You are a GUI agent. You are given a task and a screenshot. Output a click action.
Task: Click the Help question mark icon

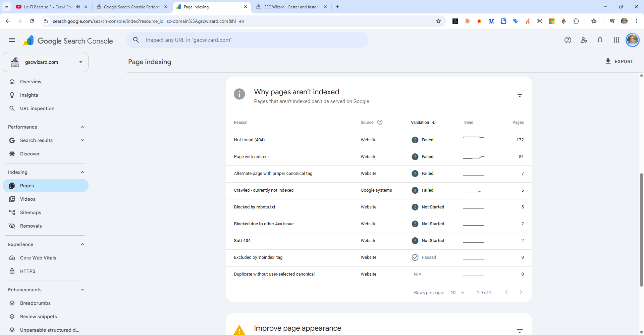pos(568,40)
